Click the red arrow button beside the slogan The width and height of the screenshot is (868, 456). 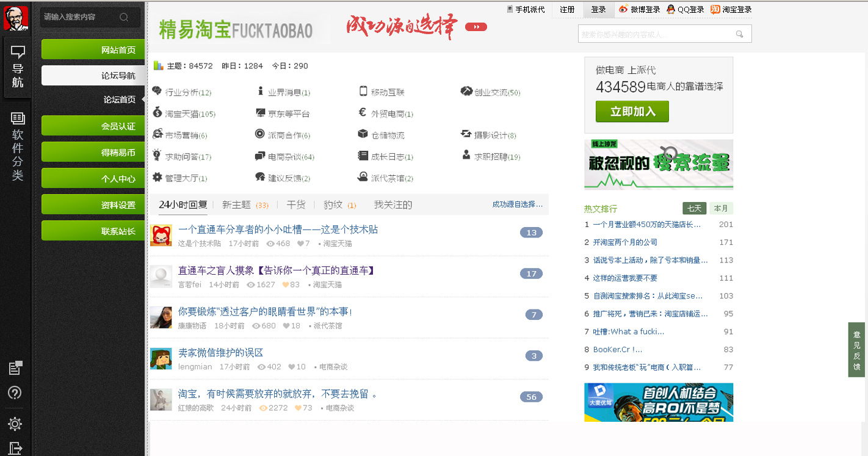476,27
